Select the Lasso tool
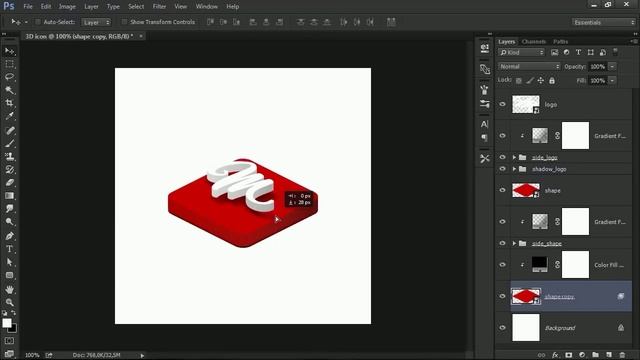 [9, 77]
